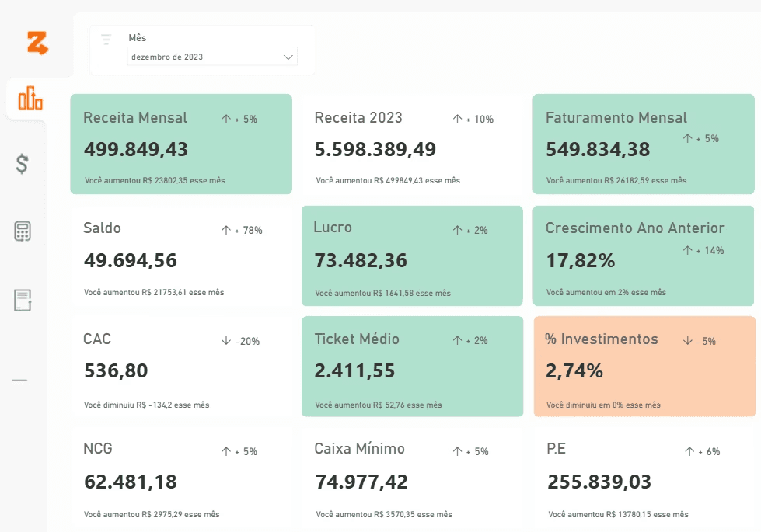Click the -20% change on CAC
The height and width of the screenshot is (532, 761).
pyautogui.click(x=247, y=342)
